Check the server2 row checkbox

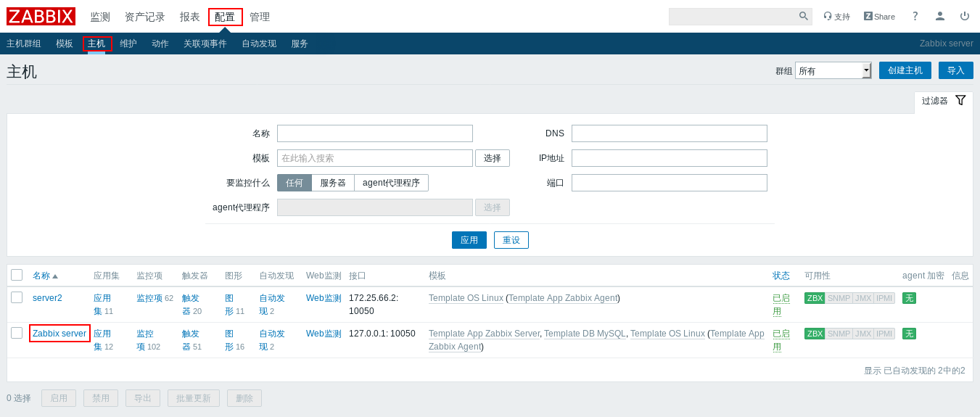pos(17,297)
